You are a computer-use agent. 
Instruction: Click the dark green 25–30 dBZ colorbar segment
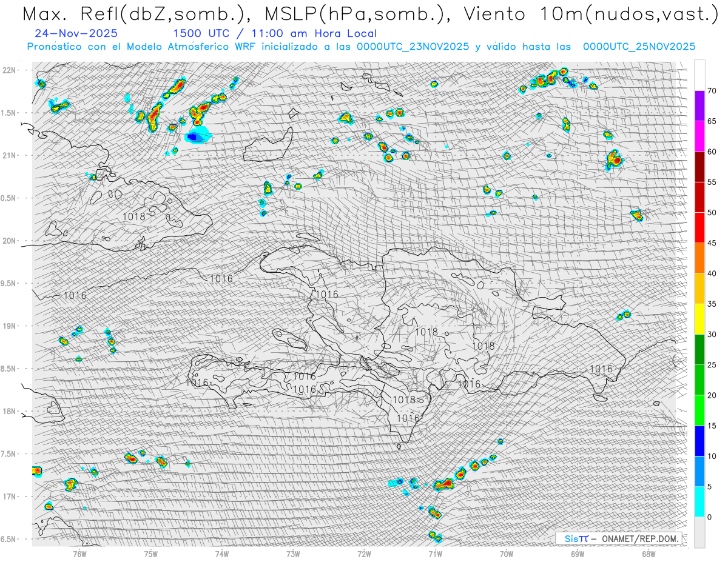point(699,350)
